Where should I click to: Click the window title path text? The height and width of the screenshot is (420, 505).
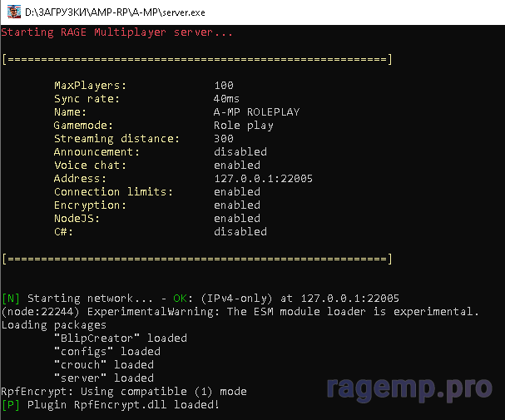pyautogui.click(x=115, y=12)
